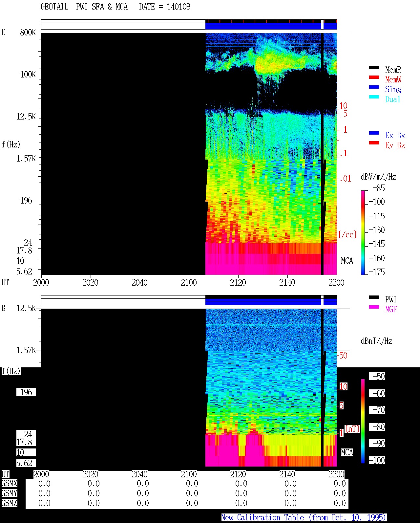This screenshot has height=523, width=420.
Task: Click the 'Ex Bx' legend label
Action: pos(395,135)
